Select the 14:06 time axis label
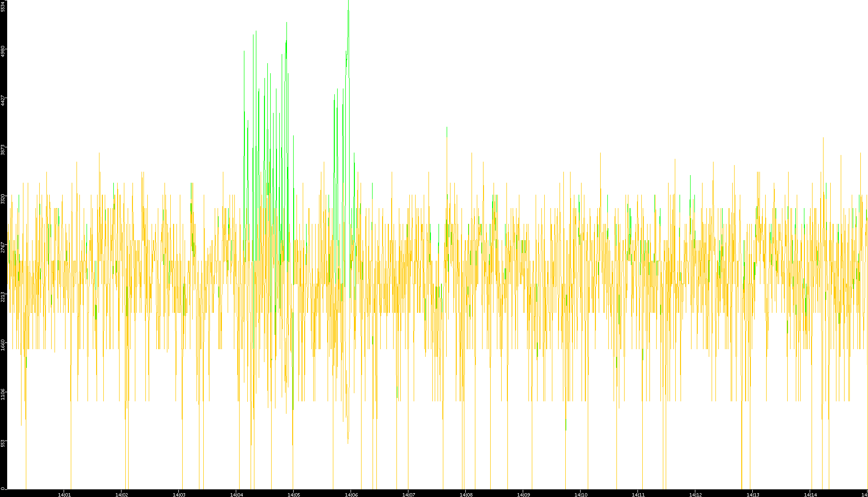Viewport: 868px width, 497px height. [x=351, y=495]
